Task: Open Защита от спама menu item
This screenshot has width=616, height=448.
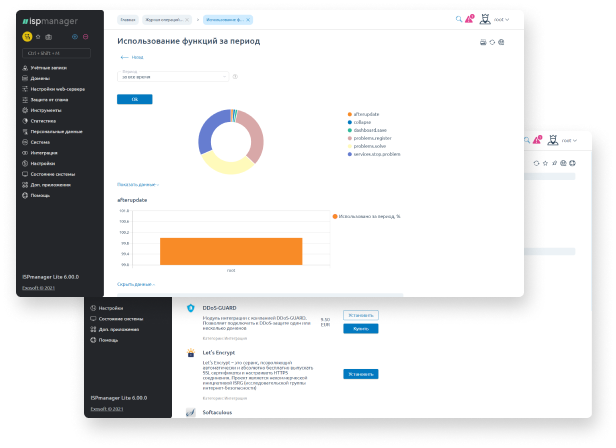Action: pyautogui.click(x=49, y=100)
